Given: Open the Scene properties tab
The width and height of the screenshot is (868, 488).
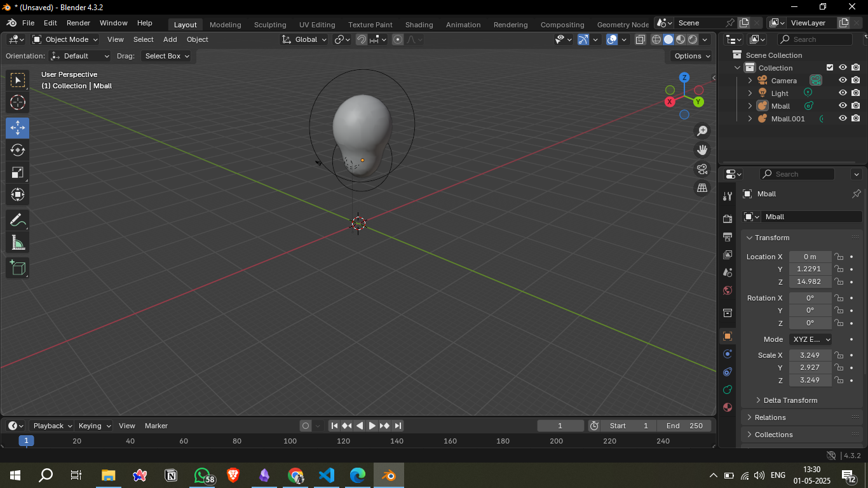Looking at the screenshot, I should pos(728,273).
